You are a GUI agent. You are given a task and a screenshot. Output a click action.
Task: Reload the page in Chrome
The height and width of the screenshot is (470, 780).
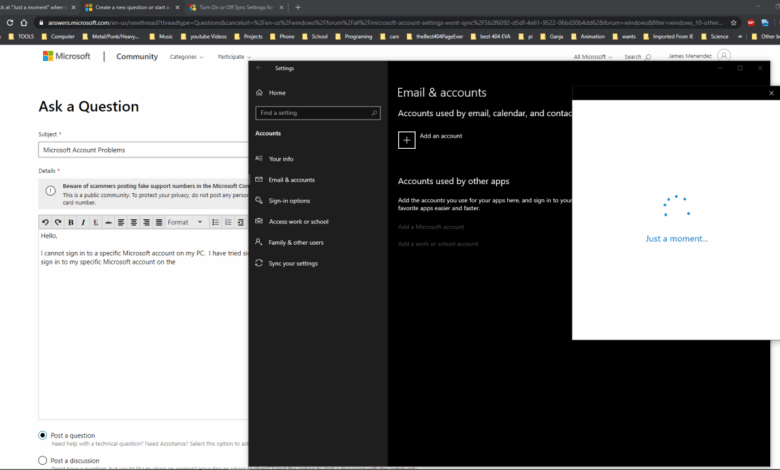[9, 22]
